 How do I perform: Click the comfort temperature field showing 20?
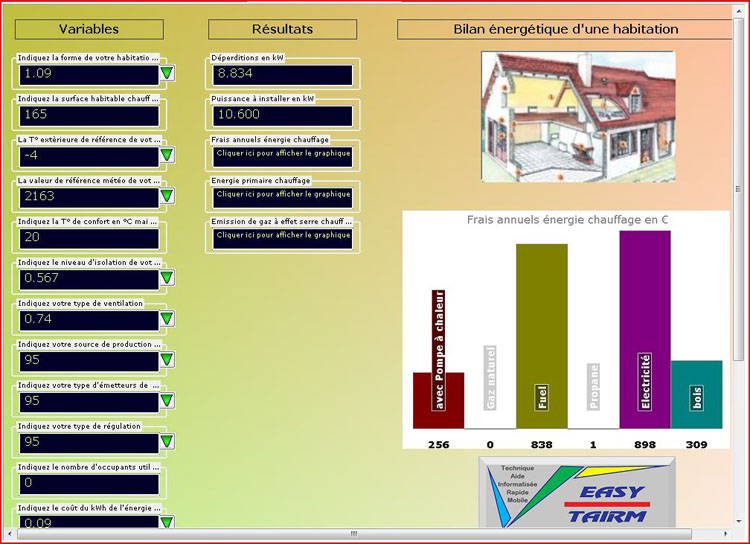click(88, 237)
